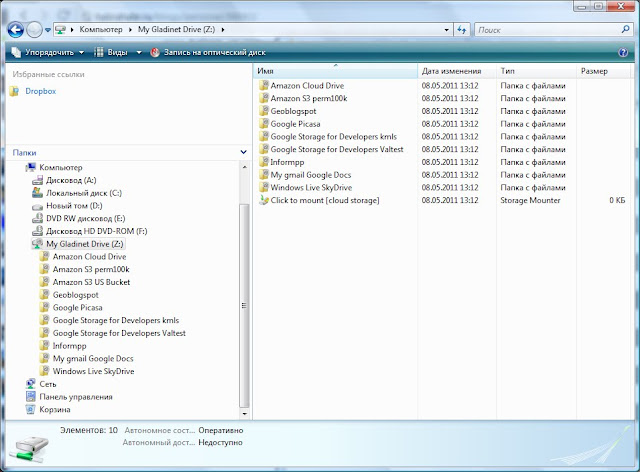Open the Упорядочить dropdown arrow

pyautogui.click(x=81, y=52)
